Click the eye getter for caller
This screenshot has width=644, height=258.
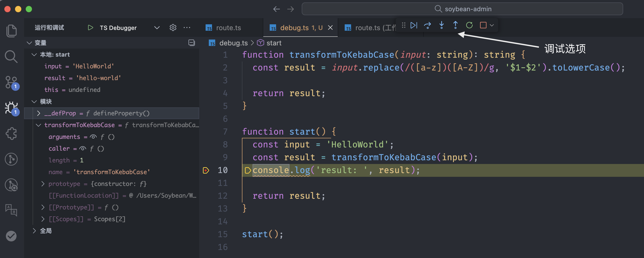tap(83, 149)
